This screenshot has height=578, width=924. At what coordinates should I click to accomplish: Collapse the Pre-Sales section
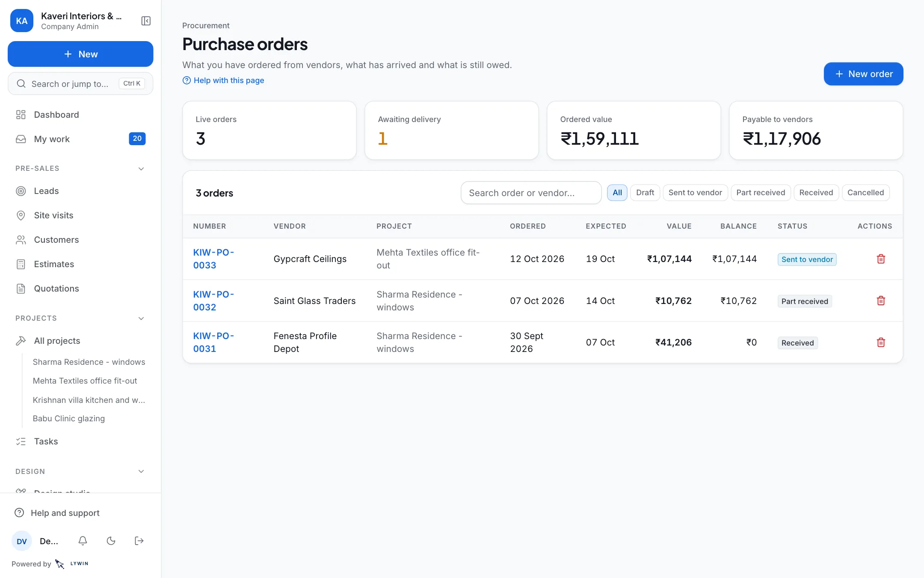click(141, 169)
